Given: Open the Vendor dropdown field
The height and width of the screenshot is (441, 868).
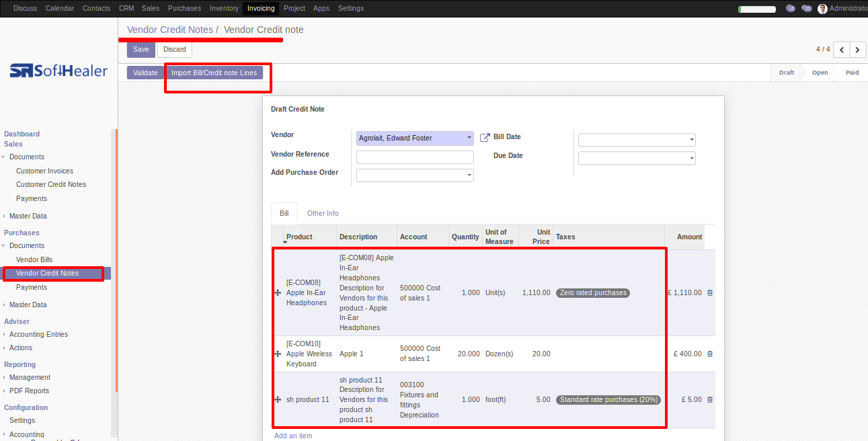Looking at the screenshot, I should click(415, 138).
